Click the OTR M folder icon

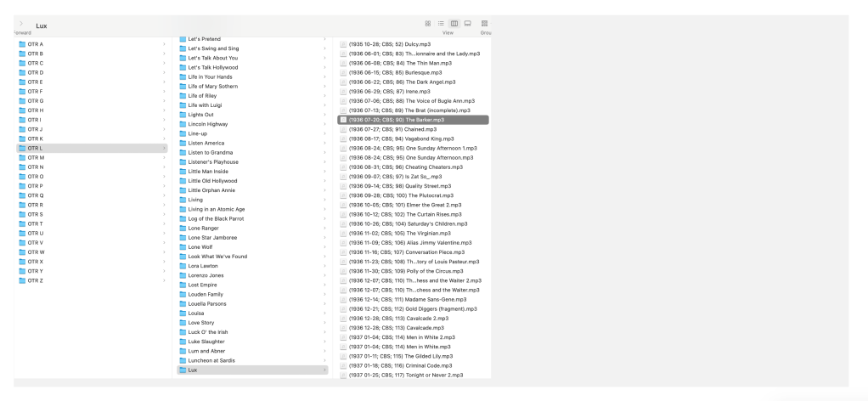tap(23, 157)
